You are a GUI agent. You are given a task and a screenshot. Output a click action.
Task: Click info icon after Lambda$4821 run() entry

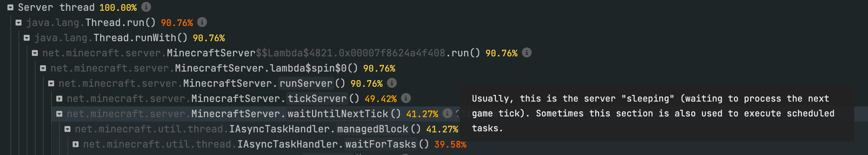coord(527,53)
